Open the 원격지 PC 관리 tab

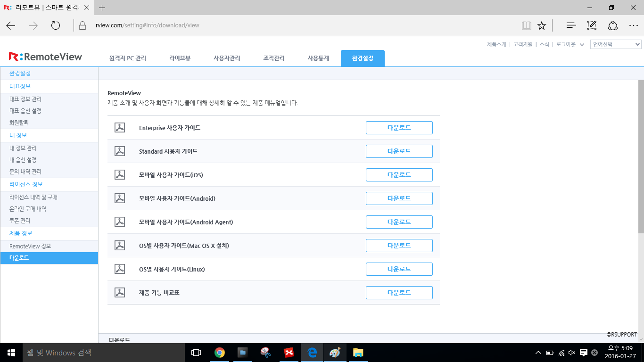click(x=128, y=58)
